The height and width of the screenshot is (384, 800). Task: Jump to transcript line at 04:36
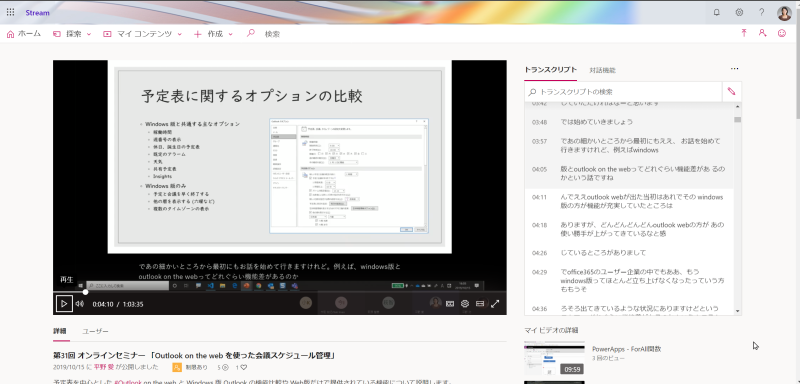click(629, 309)
